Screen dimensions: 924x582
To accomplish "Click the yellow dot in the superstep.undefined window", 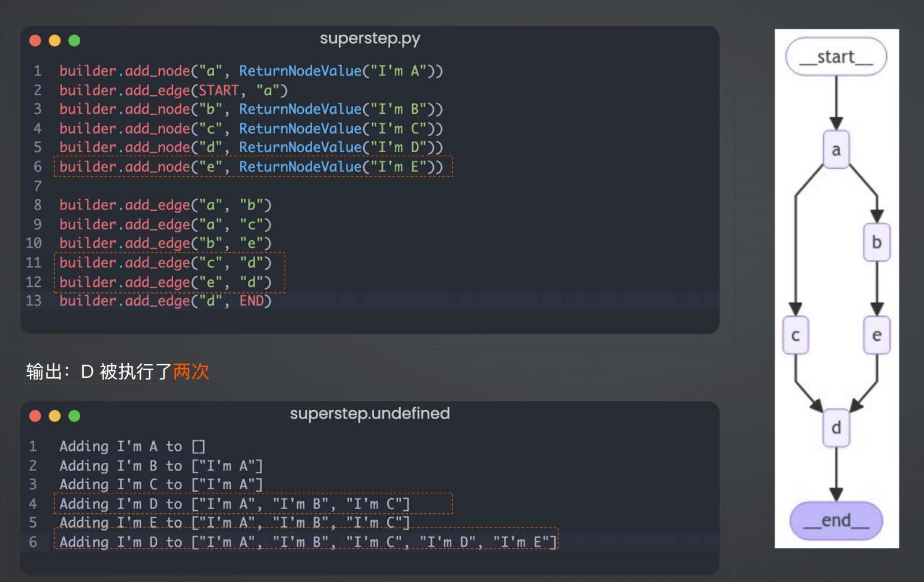I will [55, 416].
